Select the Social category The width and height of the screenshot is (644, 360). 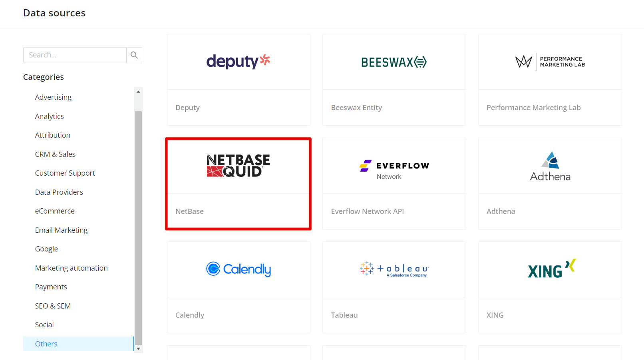click(44, 324)
